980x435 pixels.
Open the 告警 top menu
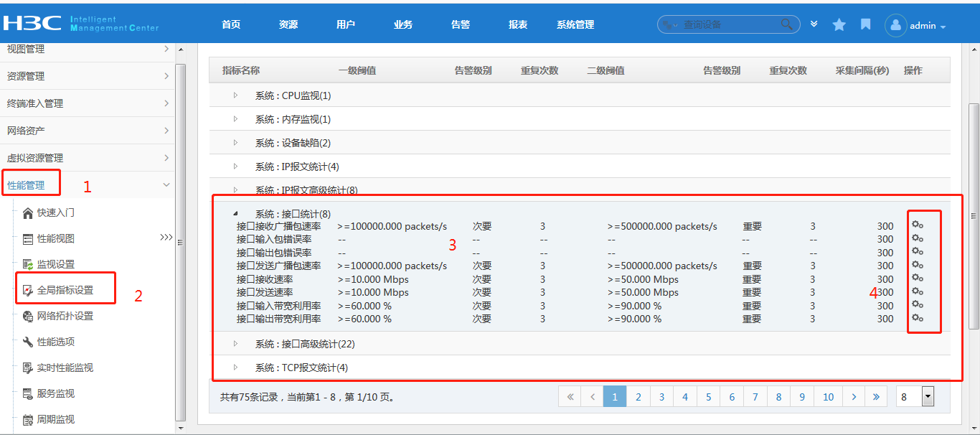460,24
